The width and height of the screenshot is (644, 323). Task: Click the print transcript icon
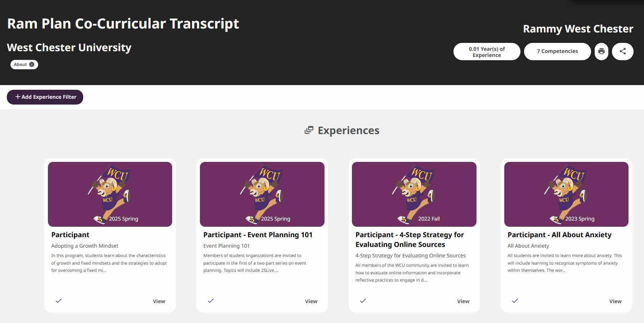(601, 52)
